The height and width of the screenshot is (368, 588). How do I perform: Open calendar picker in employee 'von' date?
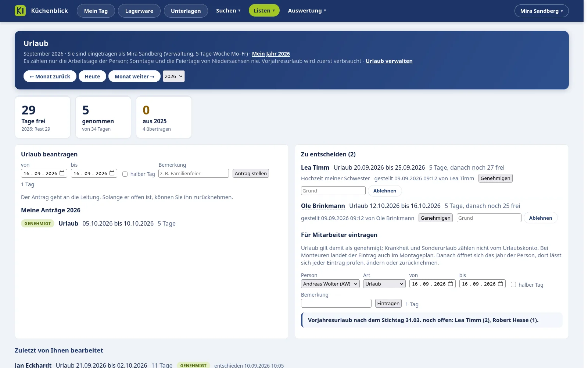(x=451, y=284)
